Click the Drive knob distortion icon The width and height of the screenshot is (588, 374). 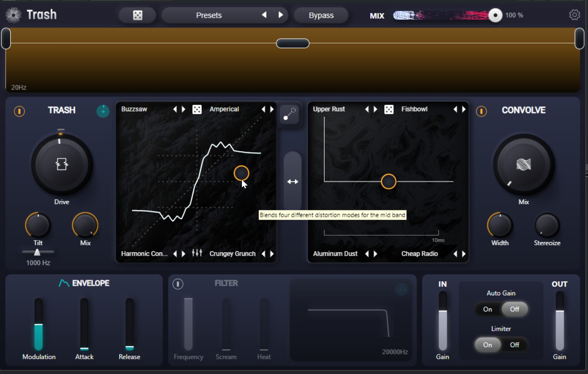62,164
